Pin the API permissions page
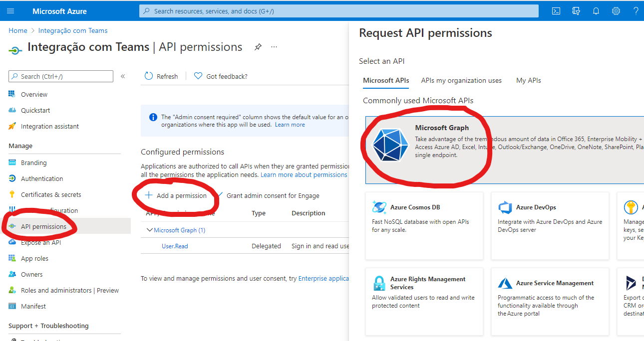The image size is (644, 341). click(x=258, y=47)
